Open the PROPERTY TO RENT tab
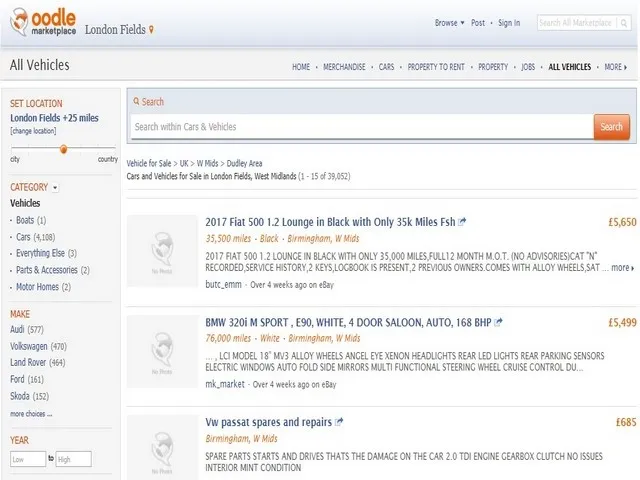The height and width of the screenshot is (480, 640). [x=436, y=67]
